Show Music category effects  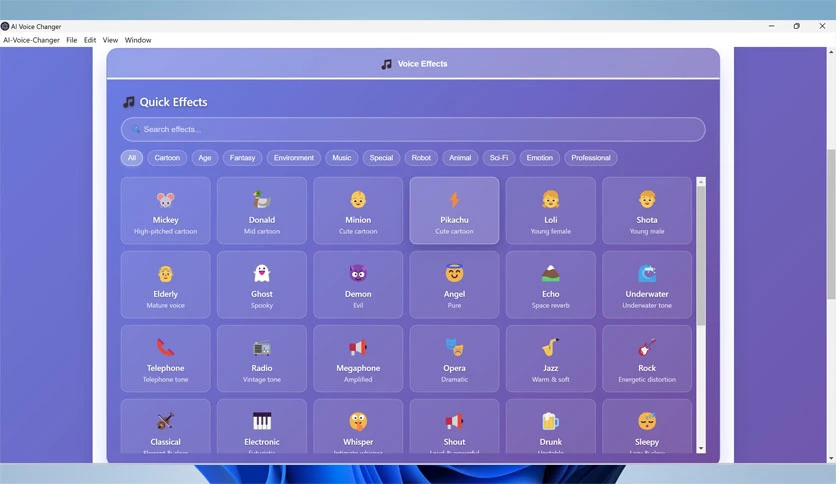(x=342, y=158)
